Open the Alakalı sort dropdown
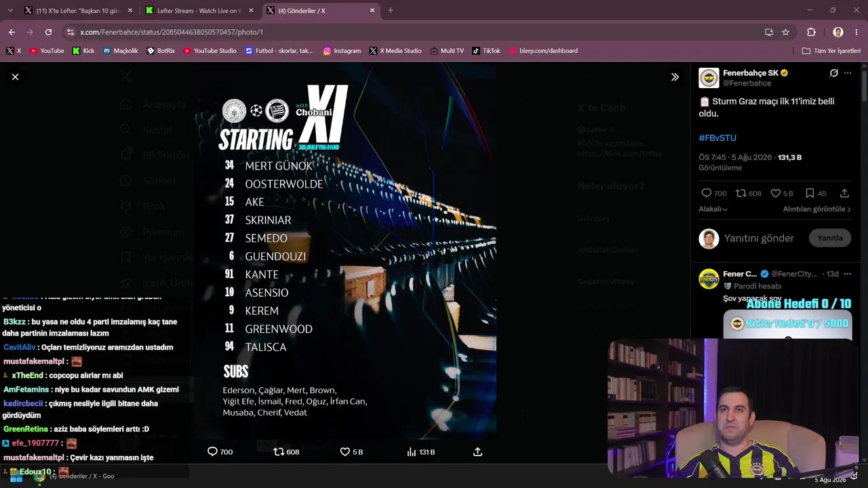 (713, 209)
